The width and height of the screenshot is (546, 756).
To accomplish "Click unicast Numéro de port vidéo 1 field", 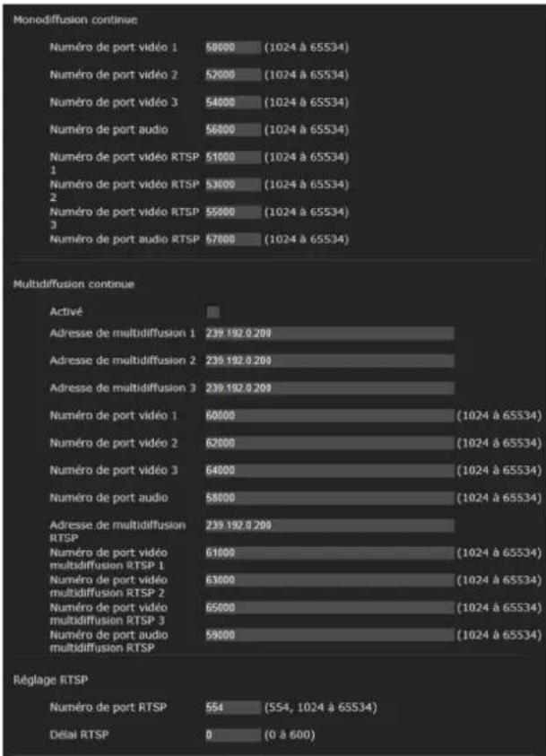I will pyautogui.click(x=233, y=48).
